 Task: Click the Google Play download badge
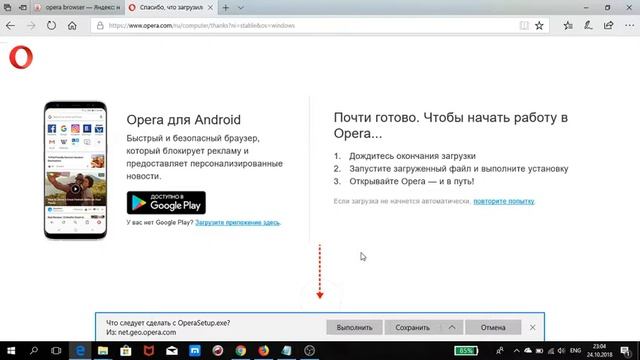166,202
